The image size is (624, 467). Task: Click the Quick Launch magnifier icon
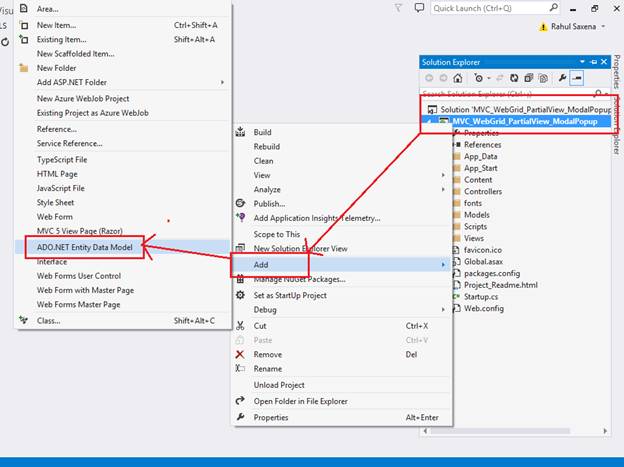pos(553,8)
